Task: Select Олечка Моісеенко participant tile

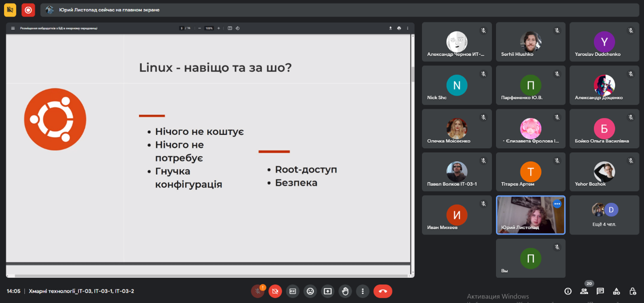Action: (457, 128)
